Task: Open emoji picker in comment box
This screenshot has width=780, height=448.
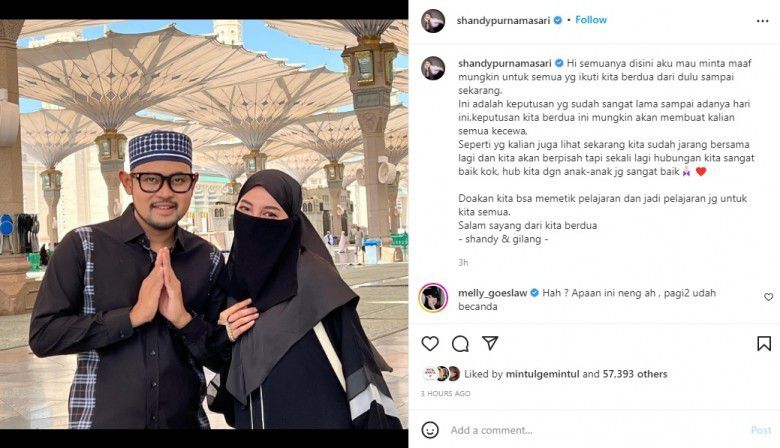Action: pyautogui.click(x=430, y=430)
